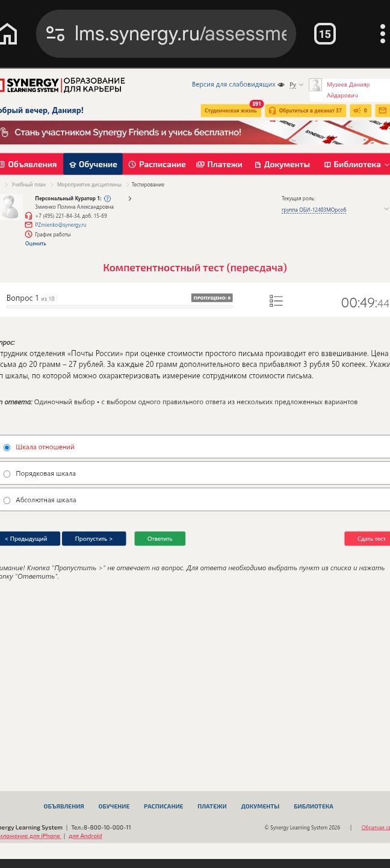Click the Обратная связь footer link
Screen dimensions: 390x868
click(376, 828)
